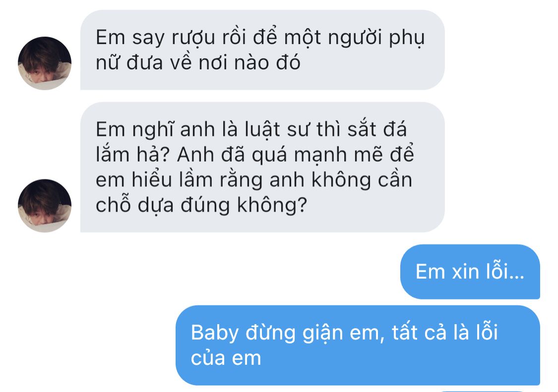
Task: Open sender's avatar beside "chỗ dựa đúng không?" message
Action: (x=45, y=206)
